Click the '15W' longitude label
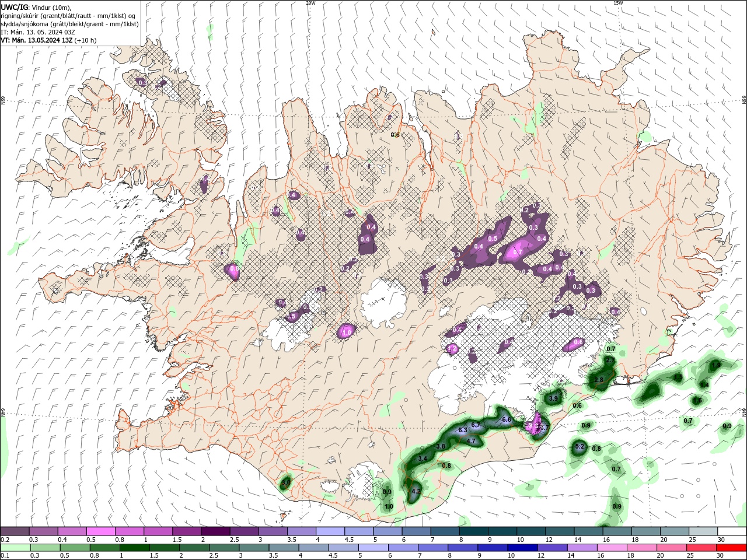 pos(618,3)
